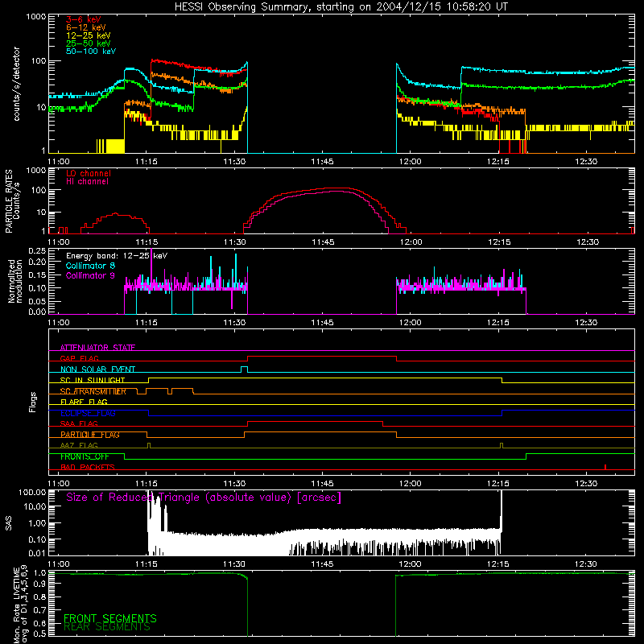The width and height of the screenshot is (644, 644).
Task: Click the HESSI Observing Summary title text
Action: 341,7
